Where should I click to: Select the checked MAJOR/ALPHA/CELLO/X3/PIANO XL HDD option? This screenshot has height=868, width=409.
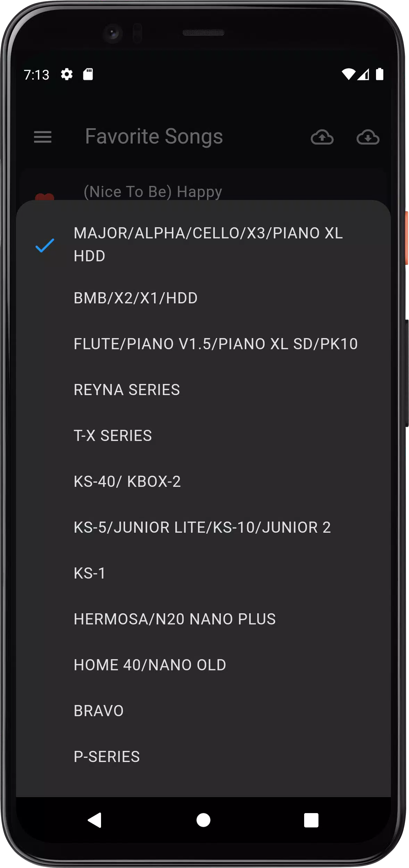click(x=203, y=245)
